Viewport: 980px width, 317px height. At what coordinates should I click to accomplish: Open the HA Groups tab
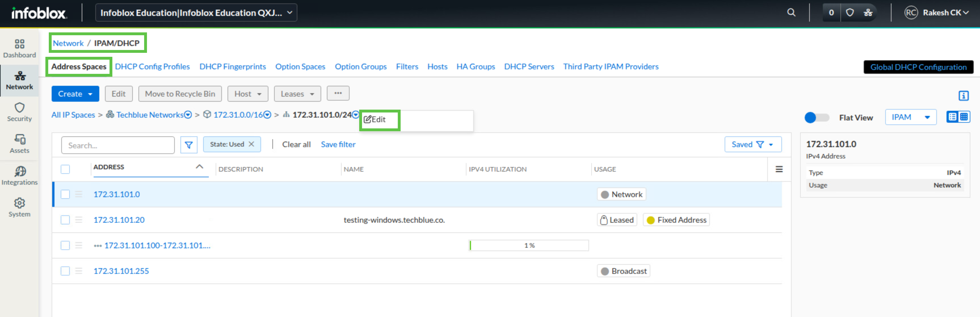pos(476,67)
